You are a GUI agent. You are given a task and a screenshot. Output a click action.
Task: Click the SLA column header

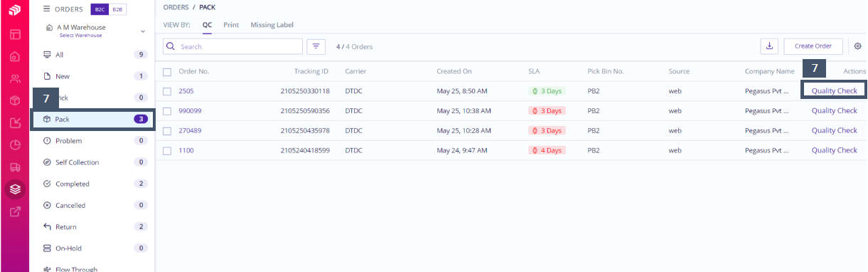coord(534,71)
